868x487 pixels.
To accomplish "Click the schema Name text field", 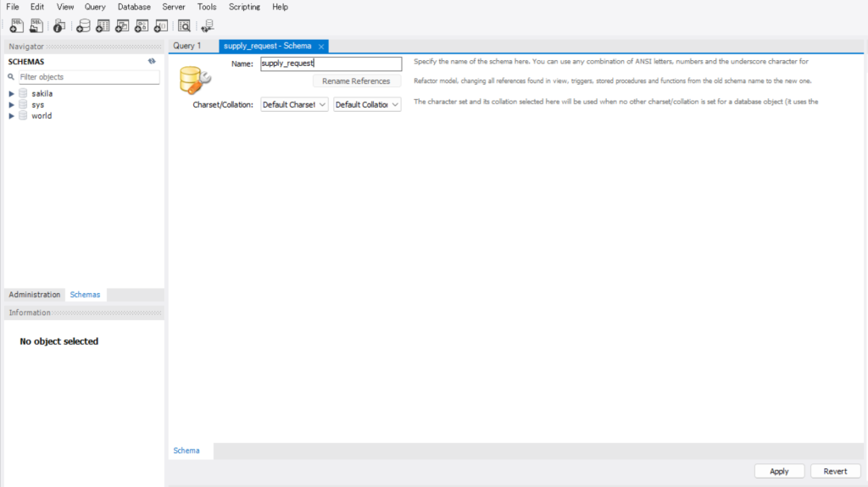I will click(331, 64).
